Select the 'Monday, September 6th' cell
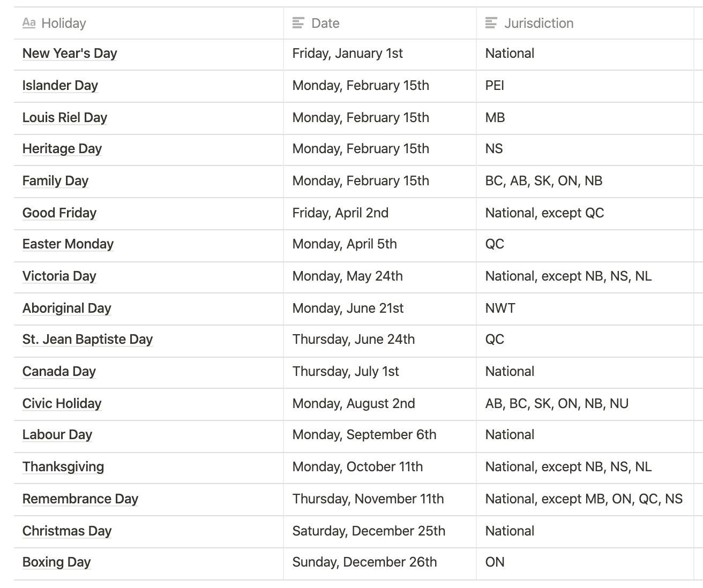The height and width of the screenshot is (588, 703). 380,436
